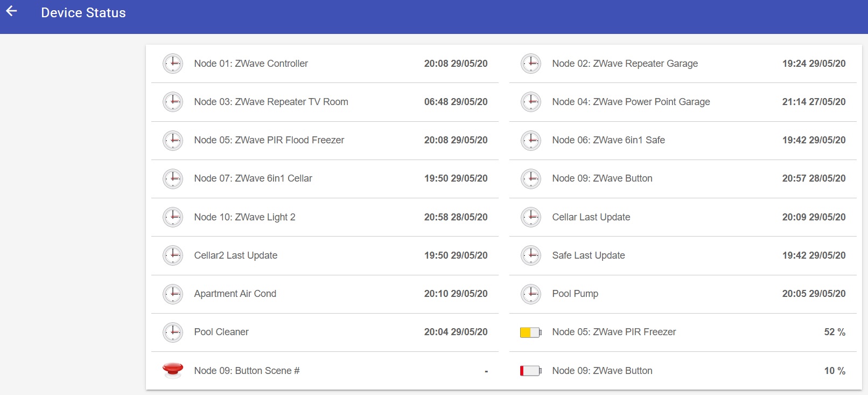Select Node 10: ZWave Light 2 label

pos(245,217)
